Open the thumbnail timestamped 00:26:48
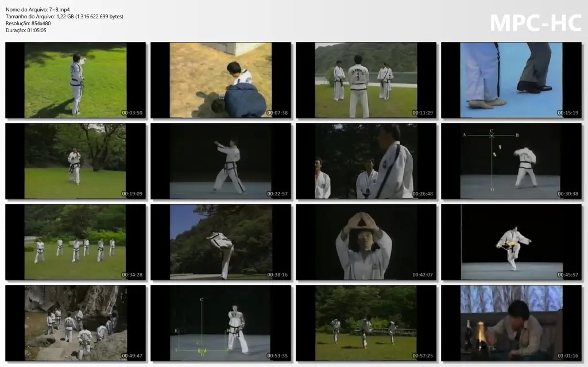Image resolution: width=588 pixels, height=367 pixels. tap(366, 161)
